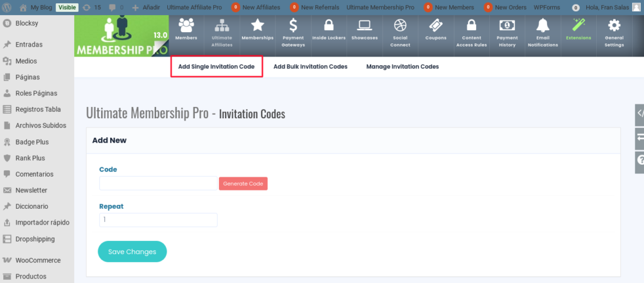Click the Membership Pro logo
The width and height of the screenshot is (644, 283).
coord(121,36)
